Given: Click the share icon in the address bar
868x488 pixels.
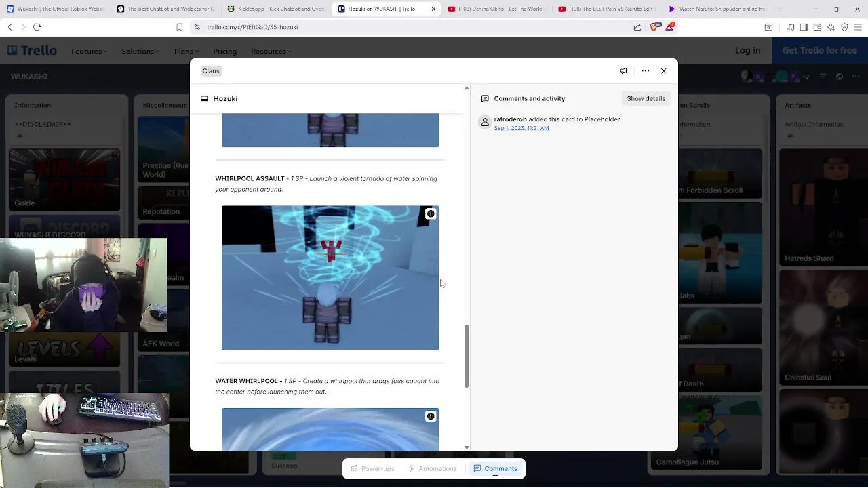Looking at the screenshot, I should pyautogui.click(x=637, y=27).
